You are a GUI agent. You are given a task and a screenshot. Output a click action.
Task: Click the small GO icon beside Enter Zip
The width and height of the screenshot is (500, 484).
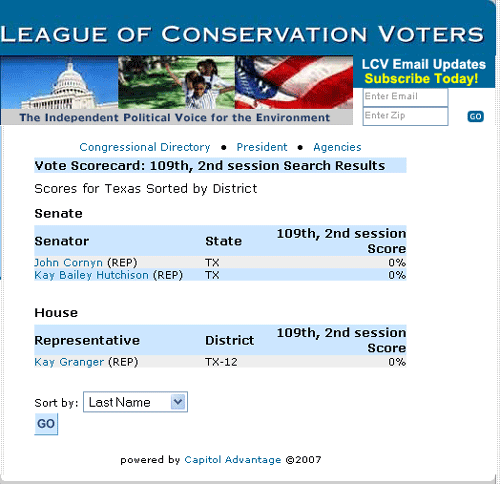click(x=475, y=117)
